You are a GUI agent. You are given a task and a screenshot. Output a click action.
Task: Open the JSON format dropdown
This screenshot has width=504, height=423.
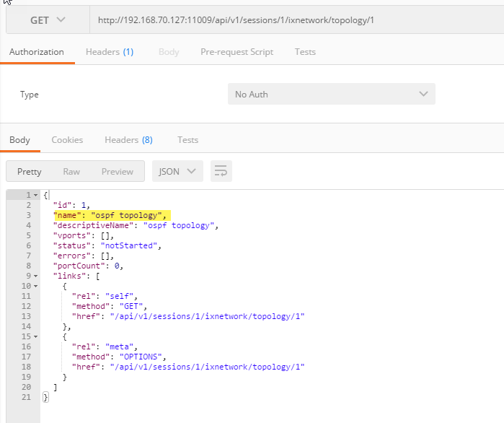[x=177, y=171]
